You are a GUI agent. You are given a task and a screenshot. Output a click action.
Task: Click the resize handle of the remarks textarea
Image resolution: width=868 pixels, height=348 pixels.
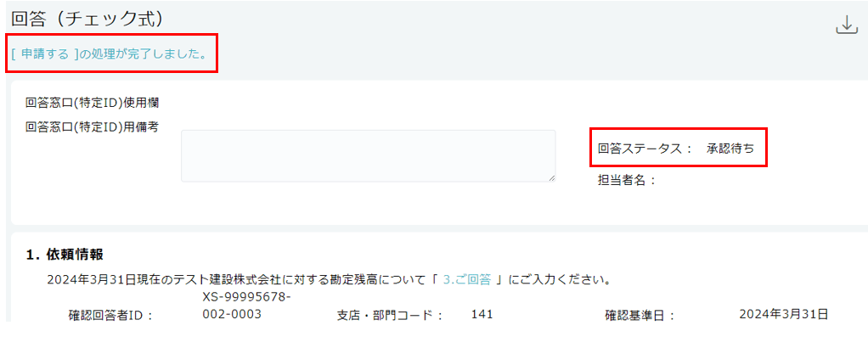click(x=551, y=177)
